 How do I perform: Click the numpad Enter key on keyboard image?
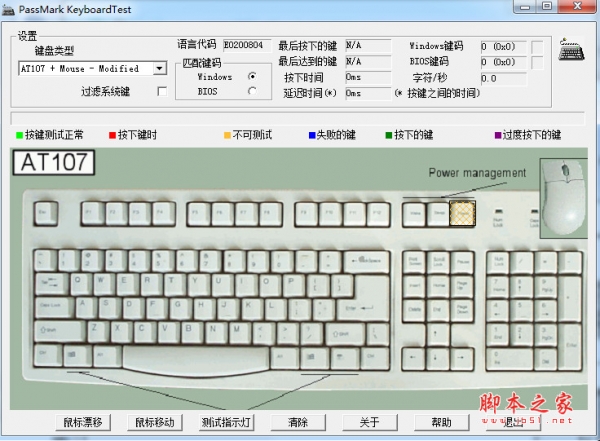click(x=571, y=347)
